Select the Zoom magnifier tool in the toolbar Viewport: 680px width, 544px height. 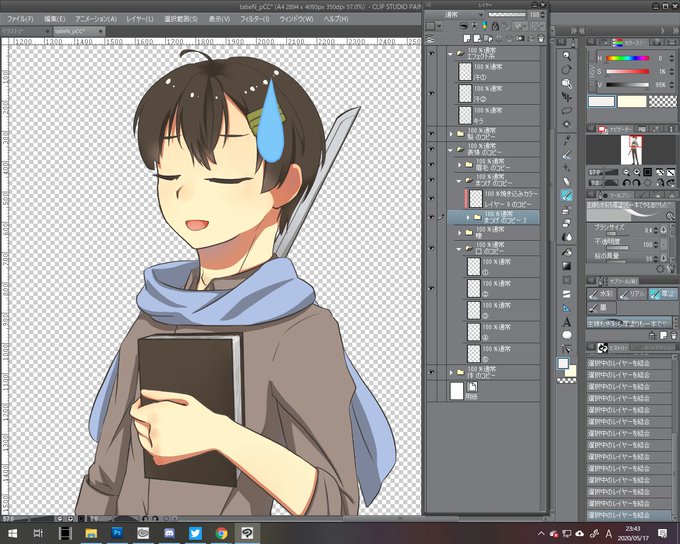click(x=567, y=56)
